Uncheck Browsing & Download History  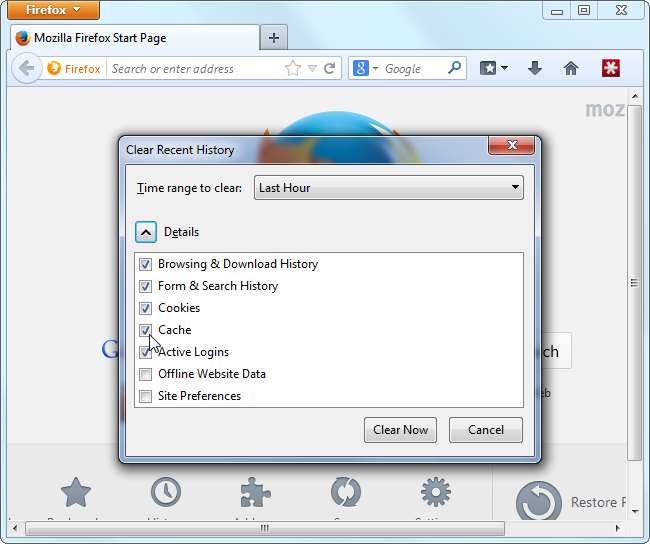coord(145,264)
